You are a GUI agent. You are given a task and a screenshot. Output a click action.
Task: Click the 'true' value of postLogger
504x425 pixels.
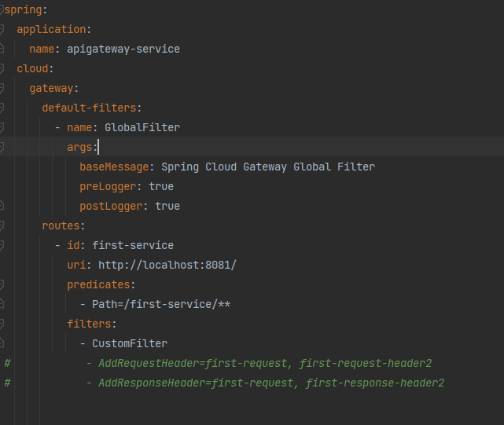coord(167,207)
